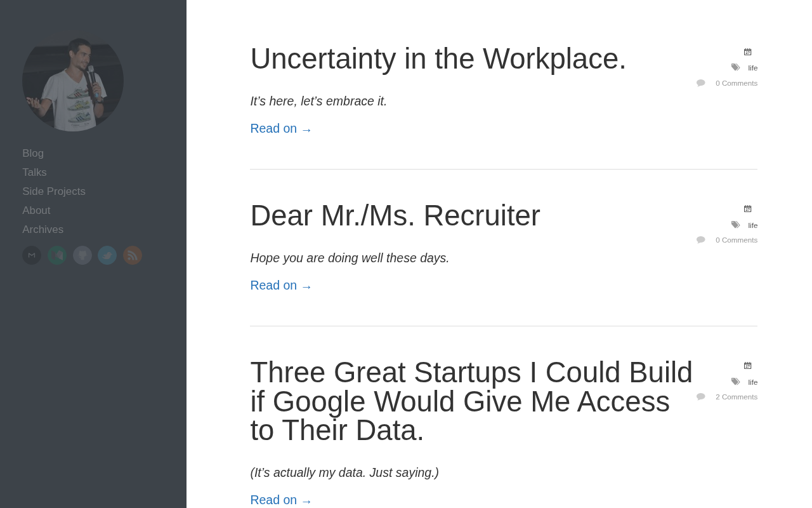Open "2 Comments" link on Three Great Startups
812x508 pixels.
[x=736, y=397]
